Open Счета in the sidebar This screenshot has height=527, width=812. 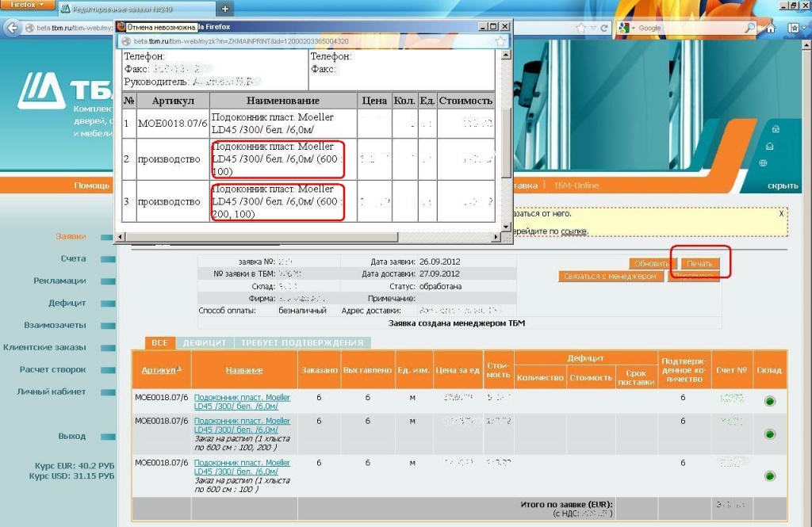pyautogui.click(x=73, y=258)
